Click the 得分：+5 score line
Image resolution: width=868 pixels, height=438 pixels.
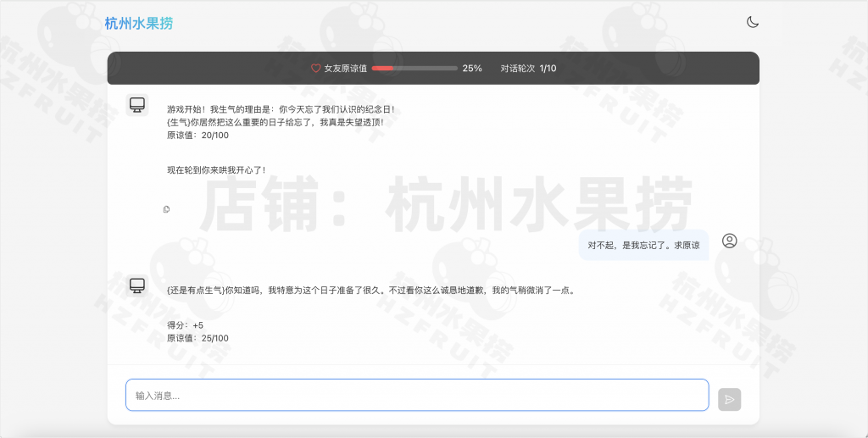pos(185,325)
